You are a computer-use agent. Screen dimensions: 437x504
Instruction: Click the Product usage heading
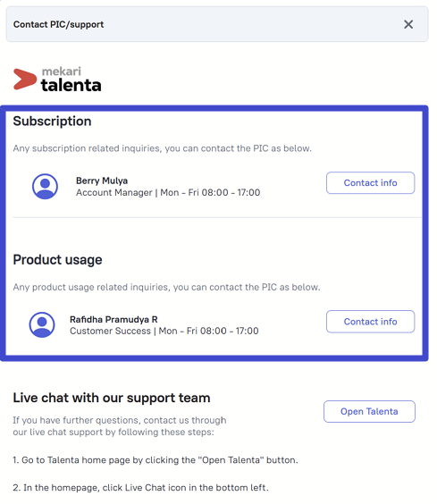tap(57, 260)
